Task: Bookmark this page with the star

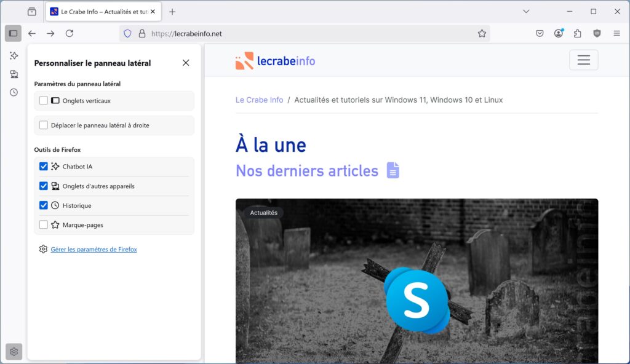Action: (x=482, y=34)
